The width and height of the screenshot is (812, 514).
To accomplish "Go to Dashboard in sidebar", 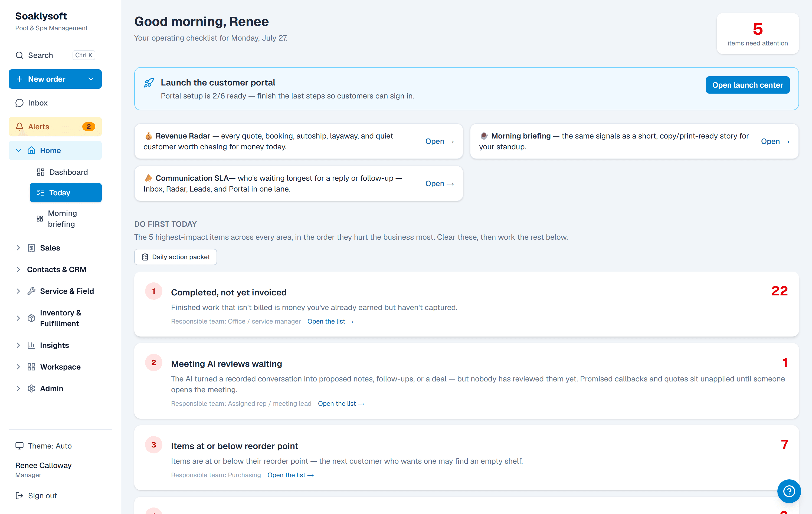I will 66,172.
